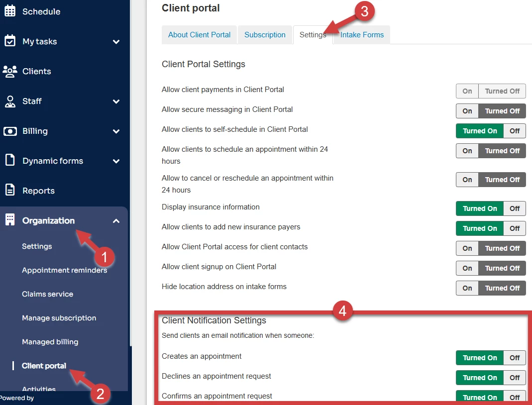Click the 'Client Notification Settings' heading
Screen dimensions: 532x405
click(x=214, y=320)
